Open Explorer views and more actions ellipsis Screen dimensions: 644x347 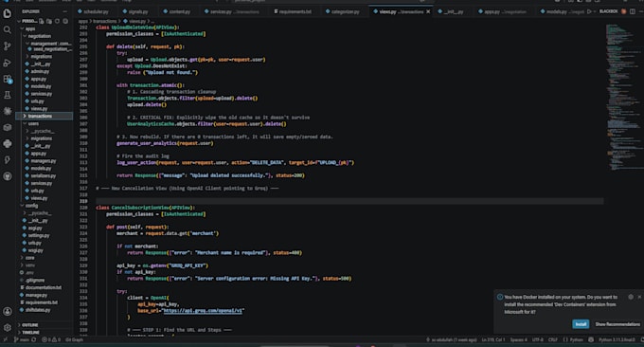point(65,12)
